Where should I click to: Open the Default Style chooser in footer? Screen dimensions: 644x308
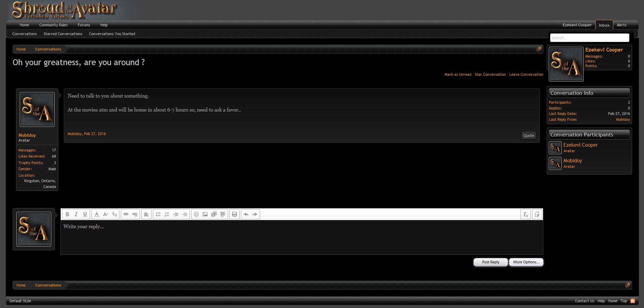pos(20,301)
